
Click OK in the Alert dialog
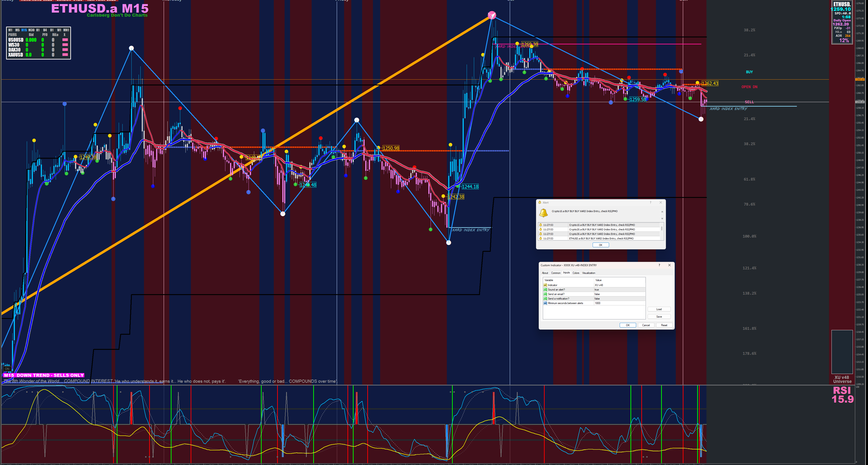pyautogui.click(x=601, y=245)
